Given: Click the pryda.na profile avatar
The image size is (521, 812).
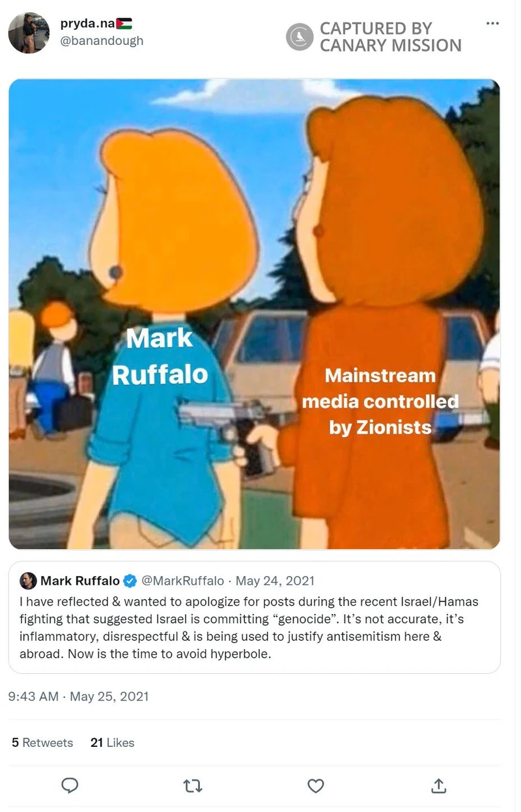Looking at the screenshot, I should [29, 33].
